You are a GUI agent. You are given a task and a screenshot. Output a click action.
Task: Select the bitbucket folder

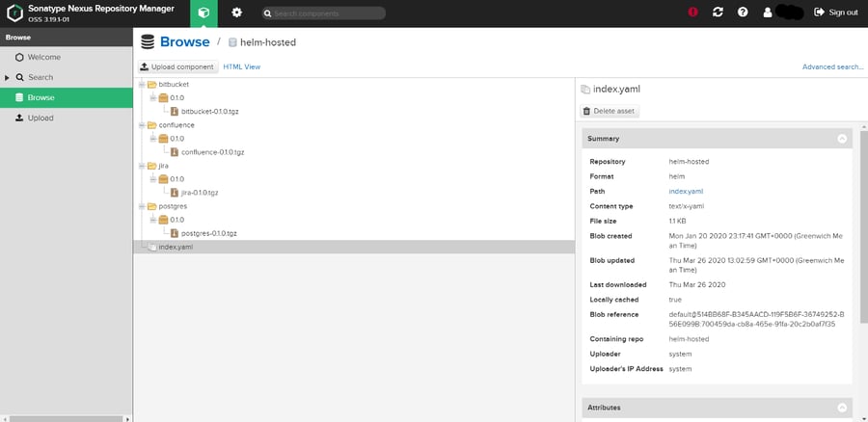coord(174,85)
